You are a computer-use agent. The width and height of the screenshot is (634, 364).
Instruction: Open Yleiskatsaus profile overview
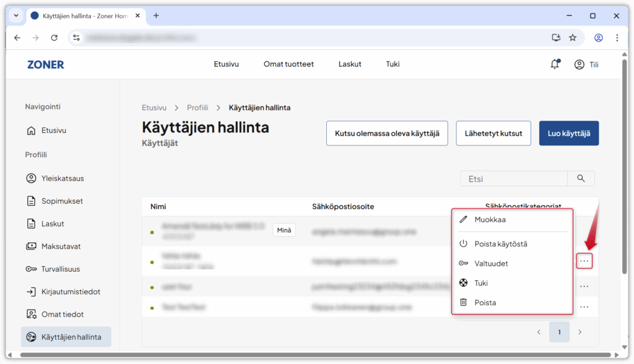pos(62,178)
